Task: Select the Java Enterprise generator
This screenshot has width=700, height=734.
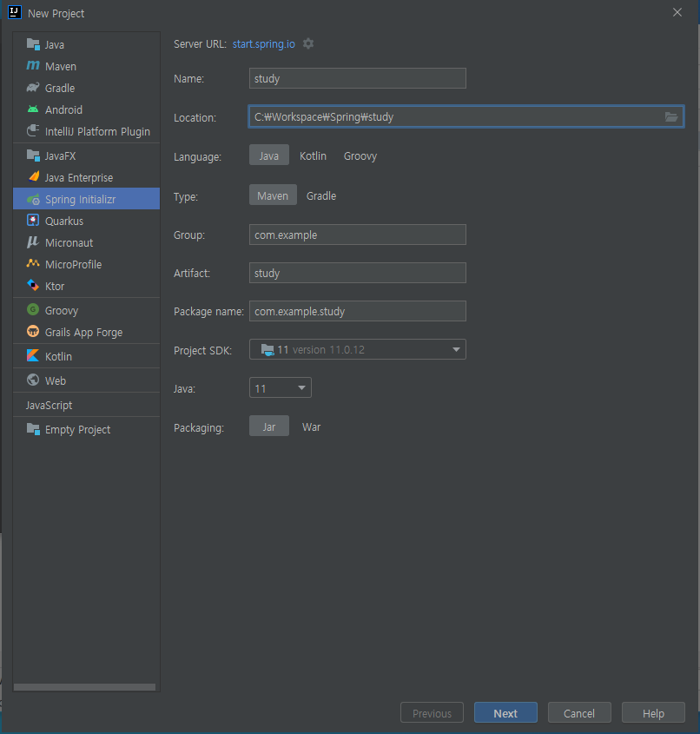Action: pyautogui.click(x=87, y=177)
